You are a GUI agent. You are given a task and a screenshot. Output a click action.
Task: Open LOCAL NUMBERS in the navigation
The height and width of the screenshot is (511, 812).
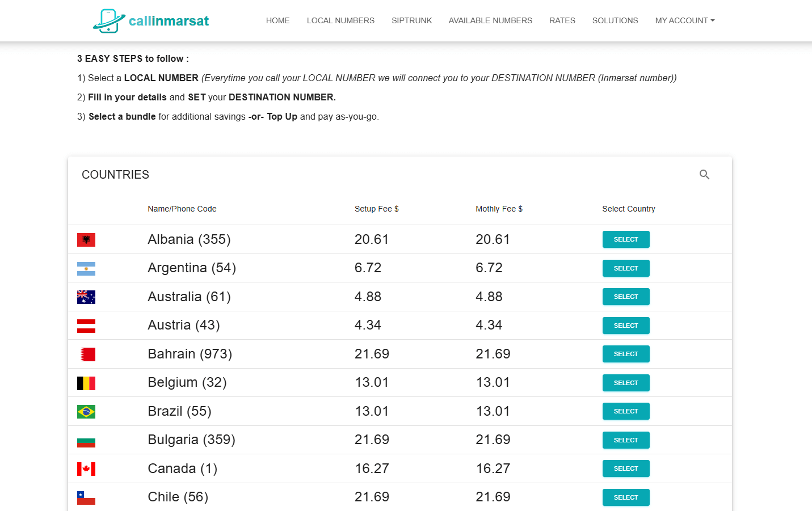340,20
